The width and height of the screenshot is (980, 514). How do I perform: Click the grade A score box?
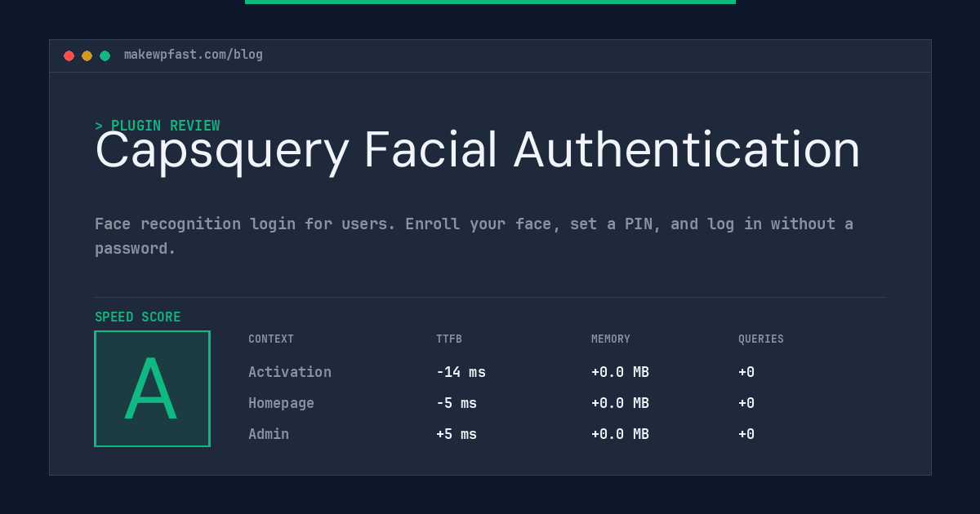pyautogui.click(x=152, y=388)
